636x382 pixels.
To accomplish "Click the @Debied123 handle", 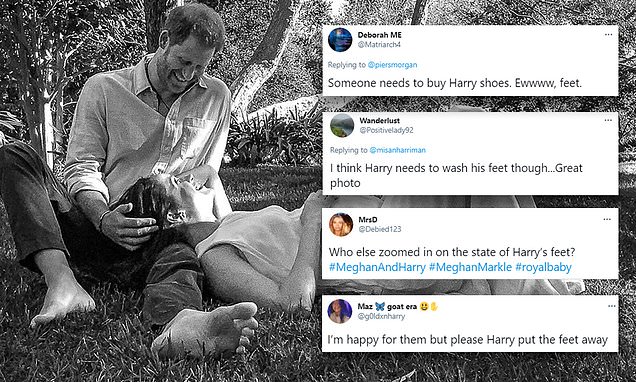I will (380, 229).
